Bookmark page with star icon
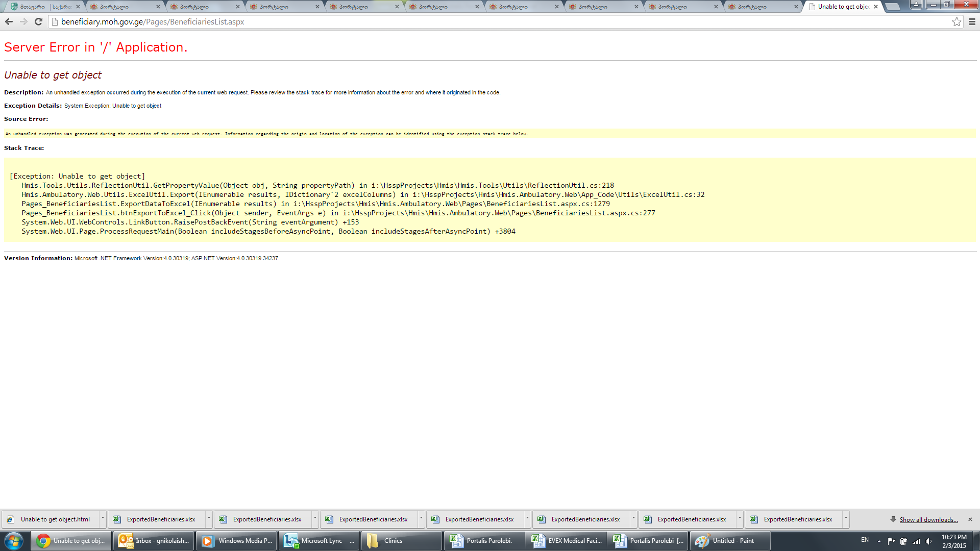Viewport: 980px width, 551px height. coord(957,22)
